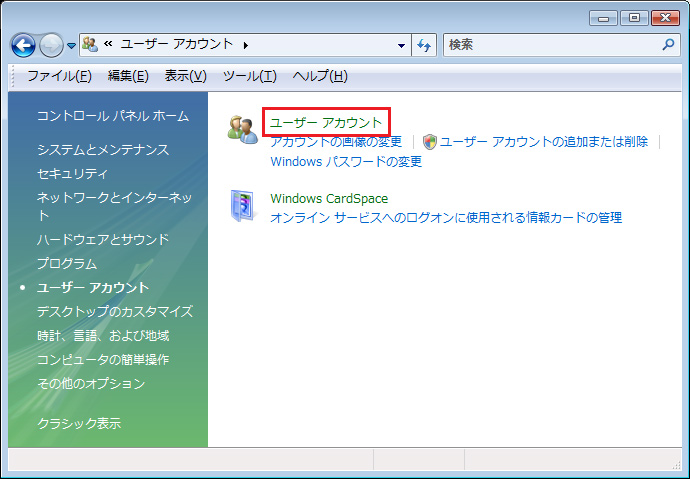Click the refresh button beside address bar
This screenshot has width=690, height=479.
coord(424,45)
